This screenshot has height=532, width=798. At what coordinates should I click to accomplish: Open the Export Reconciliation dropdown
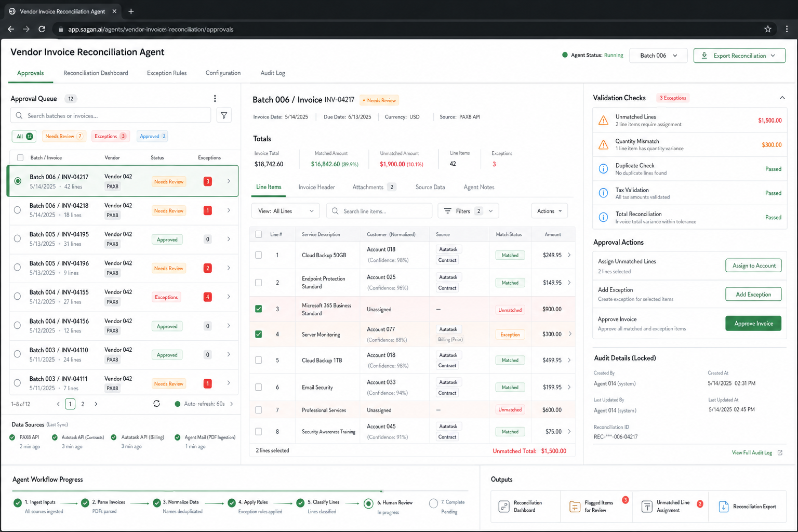click(739, 56)
